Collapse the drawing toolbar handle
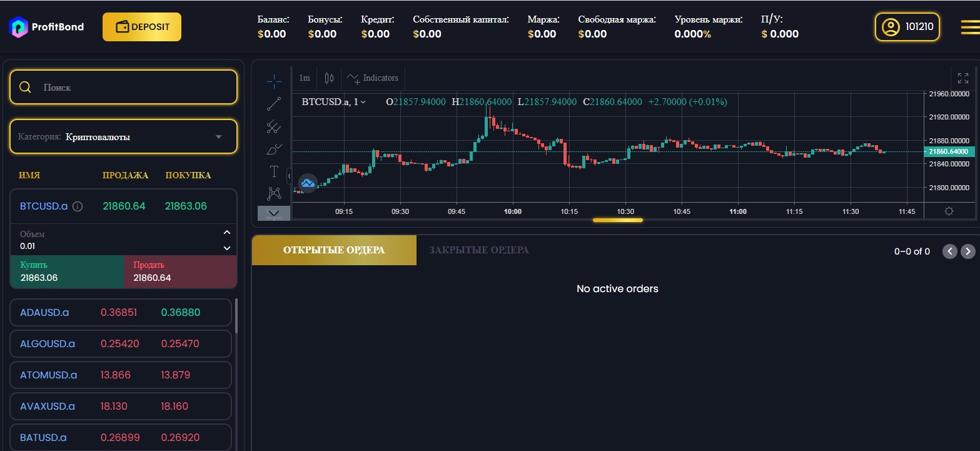This screenshot has width=980, height=451. [290, 176]
